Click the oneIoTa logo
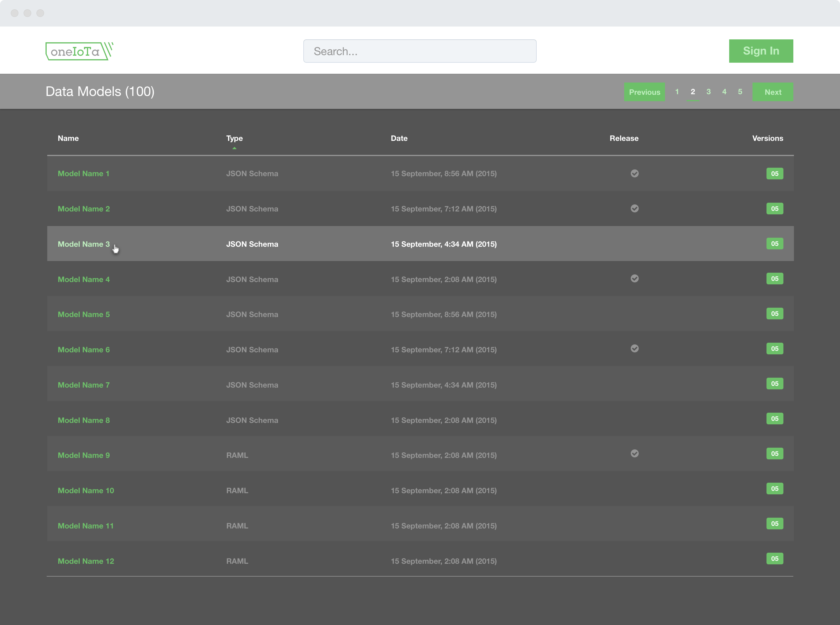The image size is (840, 625). click(x=79, y=51)
